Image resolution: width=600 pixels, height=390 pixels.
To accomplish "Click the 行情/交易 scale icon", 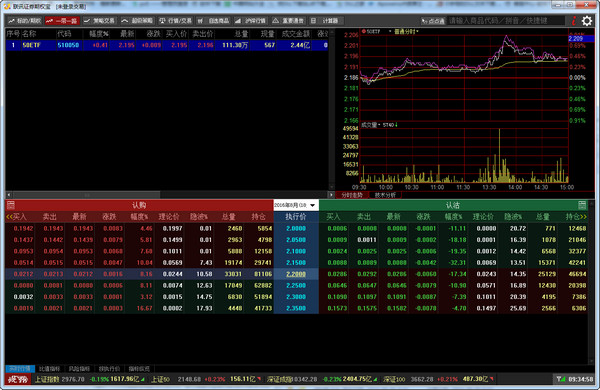I will pos(176,21).
